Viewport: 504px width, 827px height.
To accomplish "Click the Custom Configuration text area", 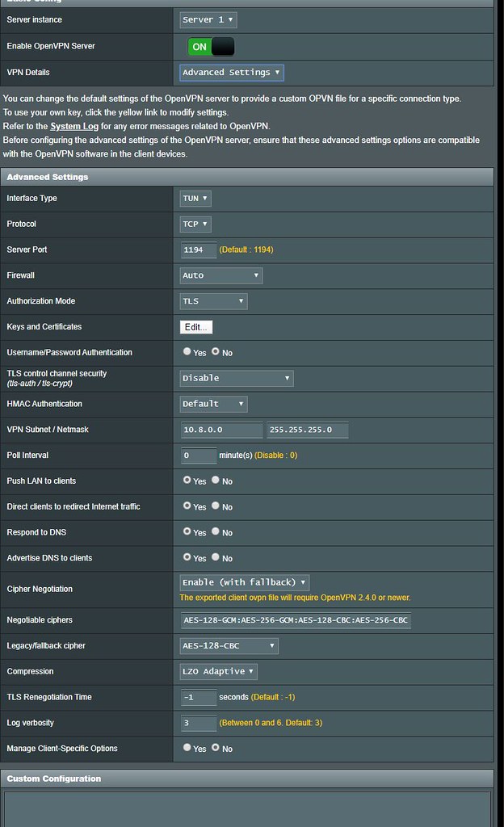I will [246, 809].
